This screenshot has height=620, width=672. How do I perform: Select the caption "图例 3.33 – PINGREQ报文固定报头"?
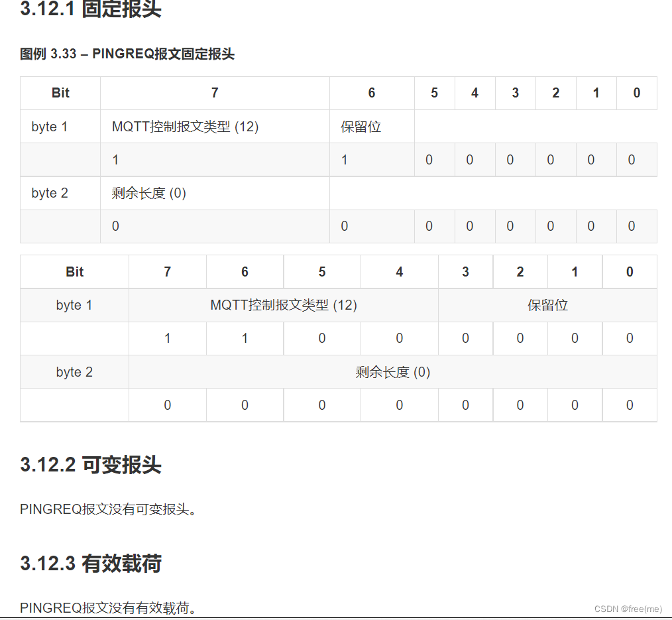127,54
